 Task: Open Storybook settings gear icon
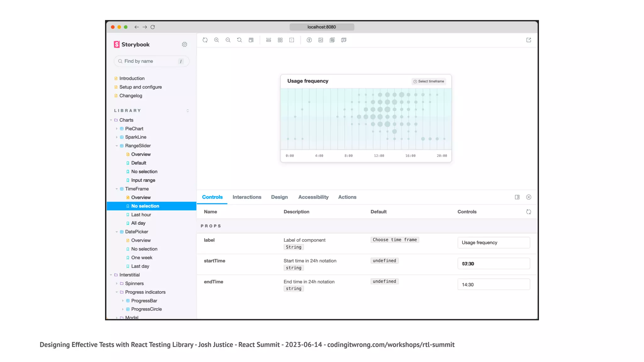(x=185, y=44)
